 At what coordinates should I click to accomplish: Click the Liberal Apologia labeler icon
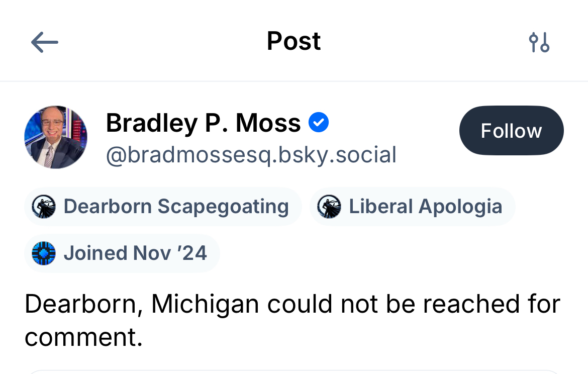(329, 207)
